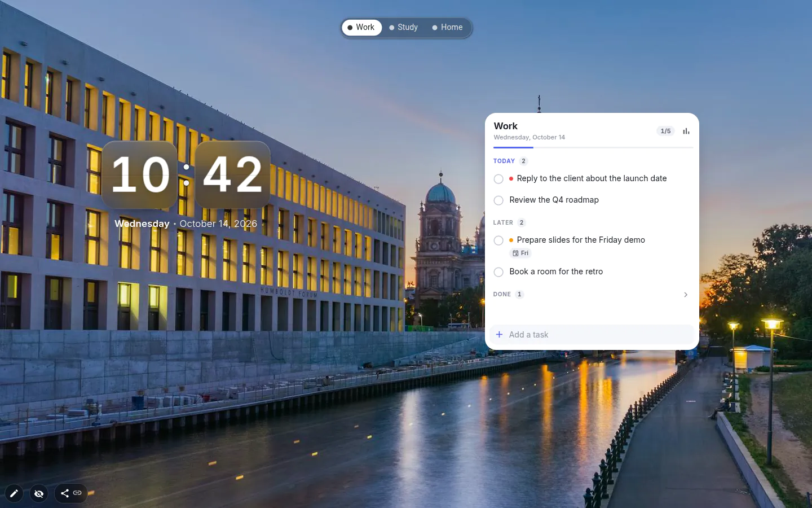Click the "Reply to the client about the launch date" text
Viewport: 812px width, 508px height.
tap(592, 178)
